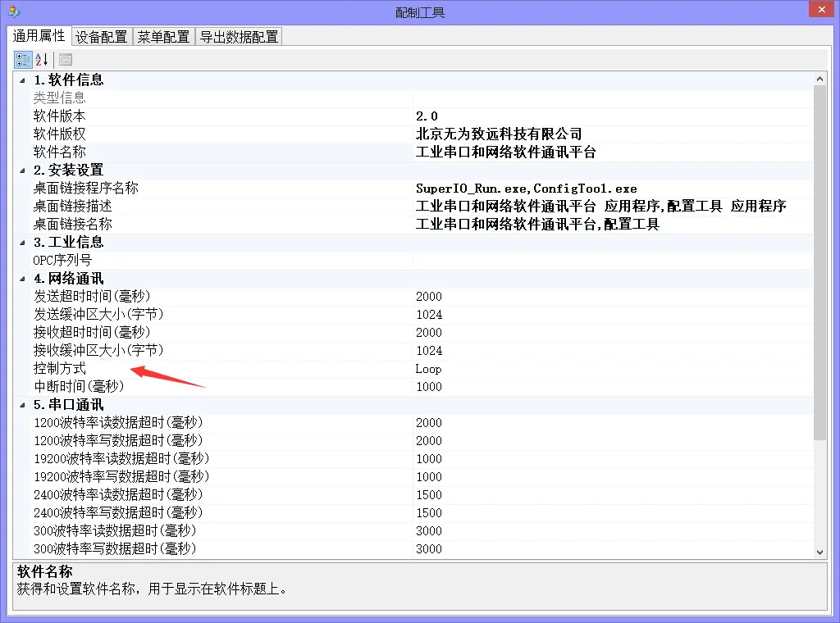Click the scrollbar down arrow
This screenshot has height=623, width=840.
click(819, 552)
